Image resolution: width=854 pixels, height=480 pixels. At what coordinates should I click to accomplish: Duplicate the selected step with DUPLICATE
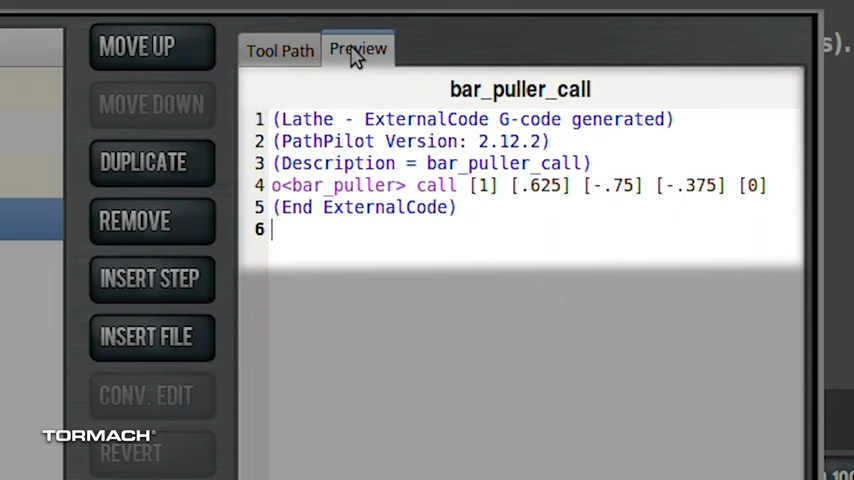(151, 163)
